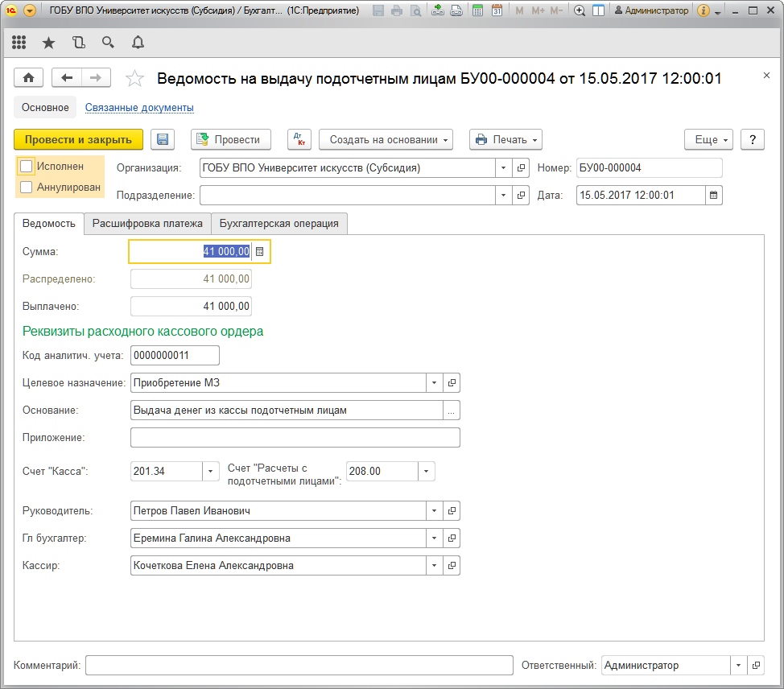This screenshot has width=784, height=689.
Task: Open notifications bell icon
Action: (x=138, y=43)
